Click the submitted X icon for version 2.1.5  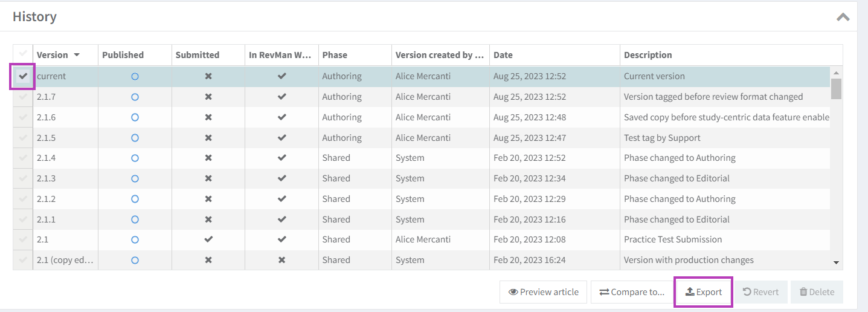[x=208, y=138]
